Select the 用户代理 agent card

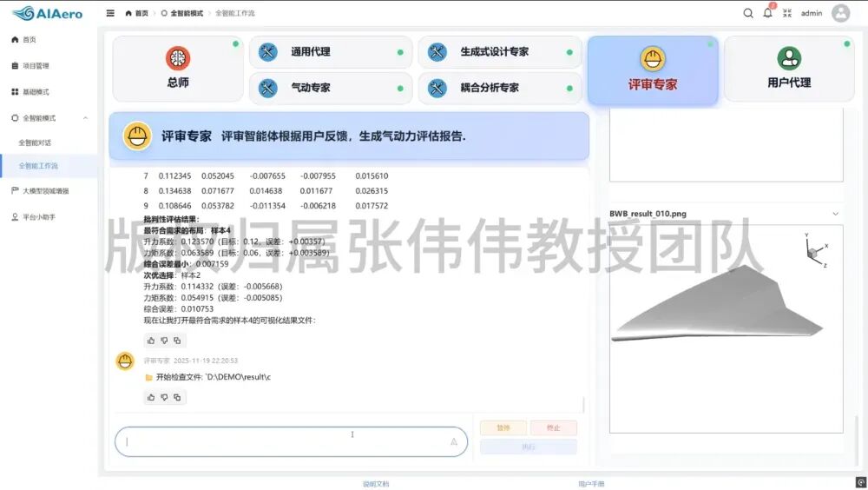(789, 69)
